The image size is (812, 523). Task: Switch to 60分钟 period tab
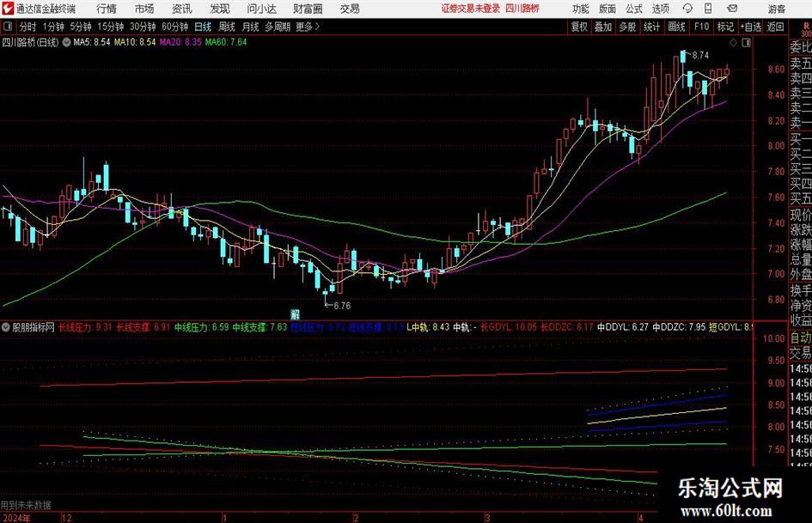(174, 27)
